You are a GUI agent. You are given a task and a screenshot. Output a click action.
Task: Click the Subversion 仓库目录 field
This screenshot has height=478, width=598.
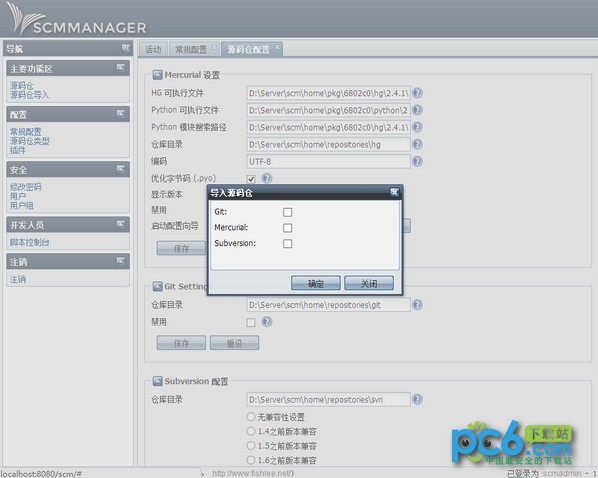point(328,399)
